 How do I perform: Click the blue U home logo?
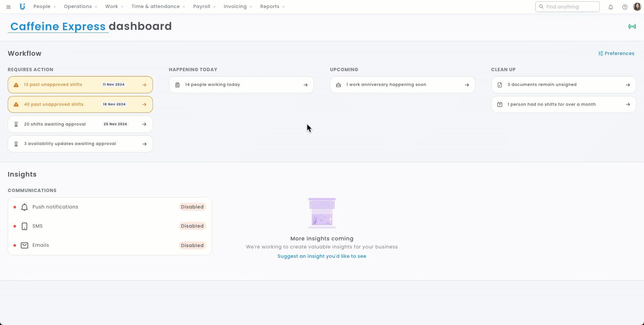pyautogui.click(x=22, y=7)
